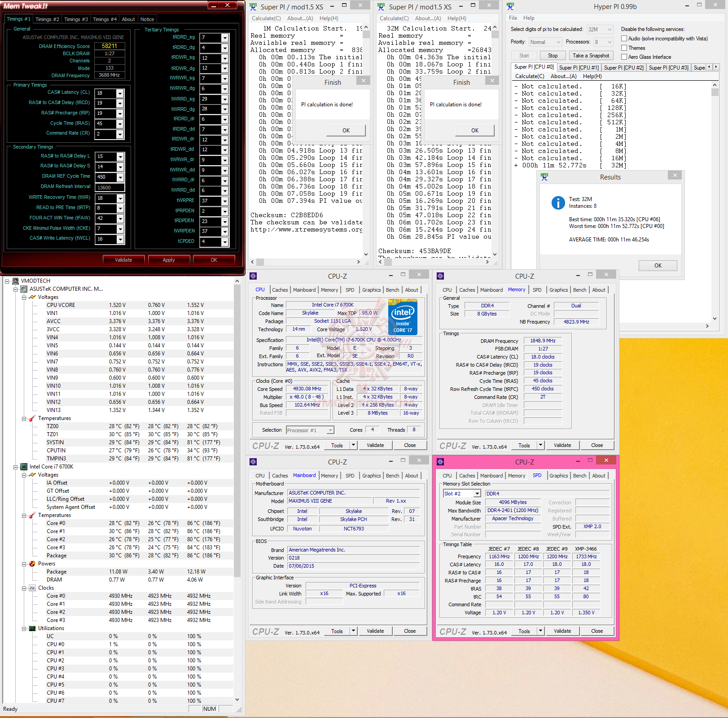Open the File menu in Hyper PI
Image resolution: width=728 pixels, height=718 pixels.
coord(513,18)
